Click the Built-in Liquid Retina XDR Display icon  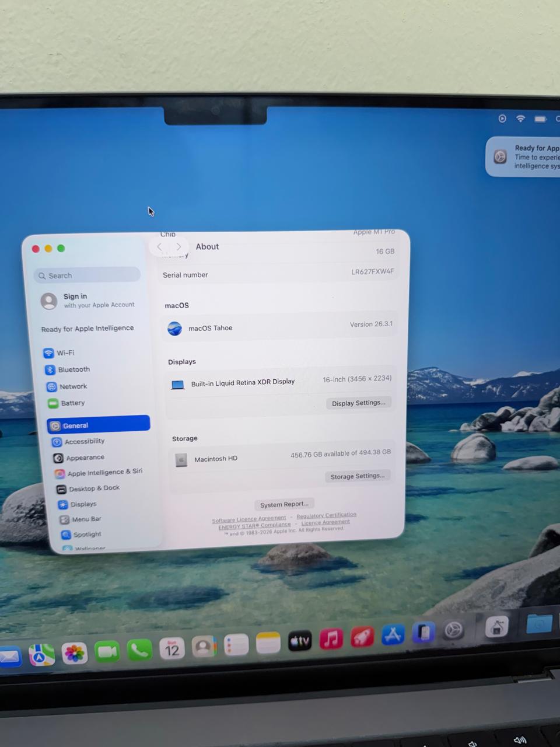click(178, 385)
